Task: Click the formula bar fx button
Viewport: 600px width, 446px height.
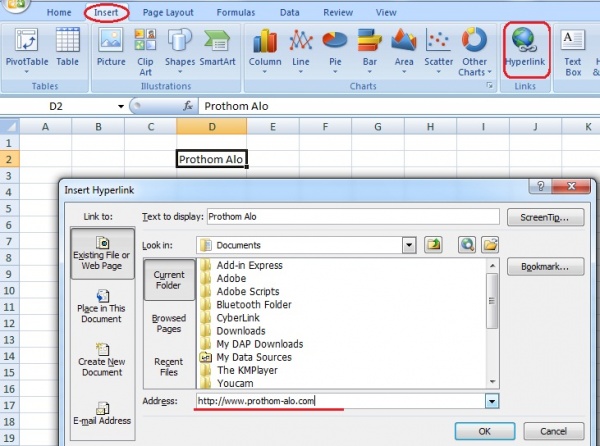Action: (188, 106)
